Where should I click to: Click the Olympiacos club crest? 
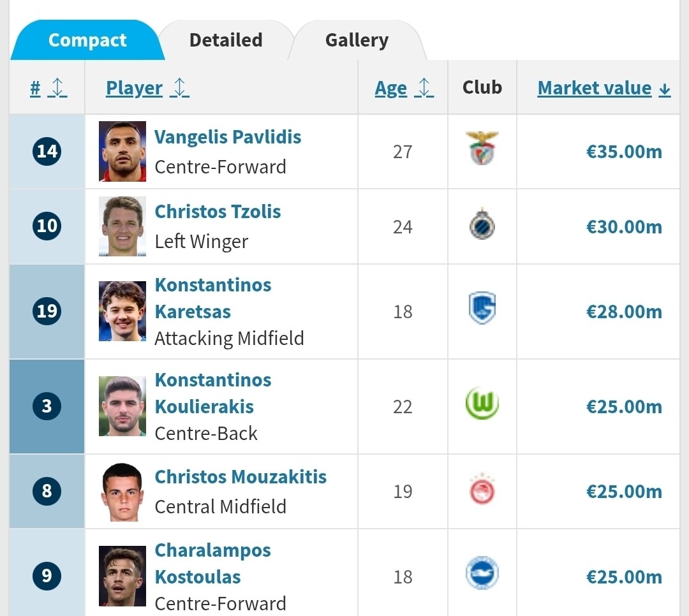tap(482, 490)
